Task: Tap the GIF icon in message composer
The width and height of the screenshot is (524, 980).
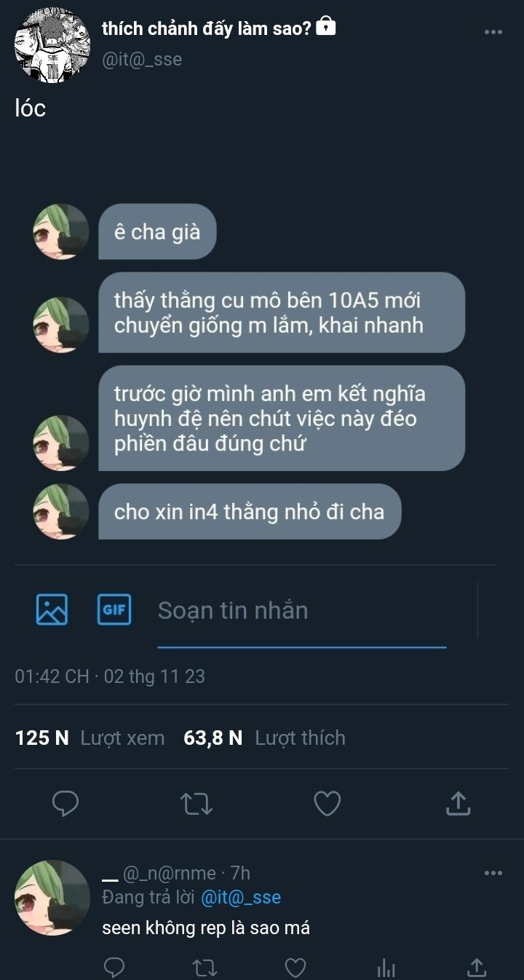Action: [x=114, y=609]
